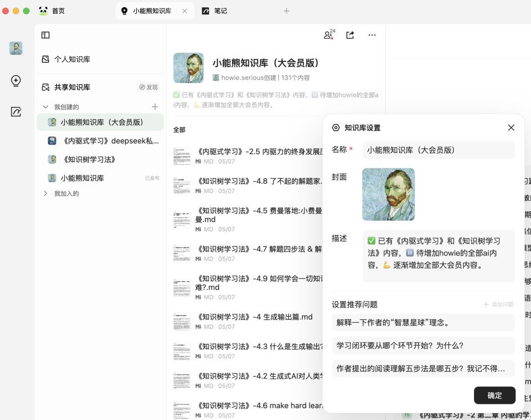
Task: Click the 描述 text area
Action: [x=439, y=256]
